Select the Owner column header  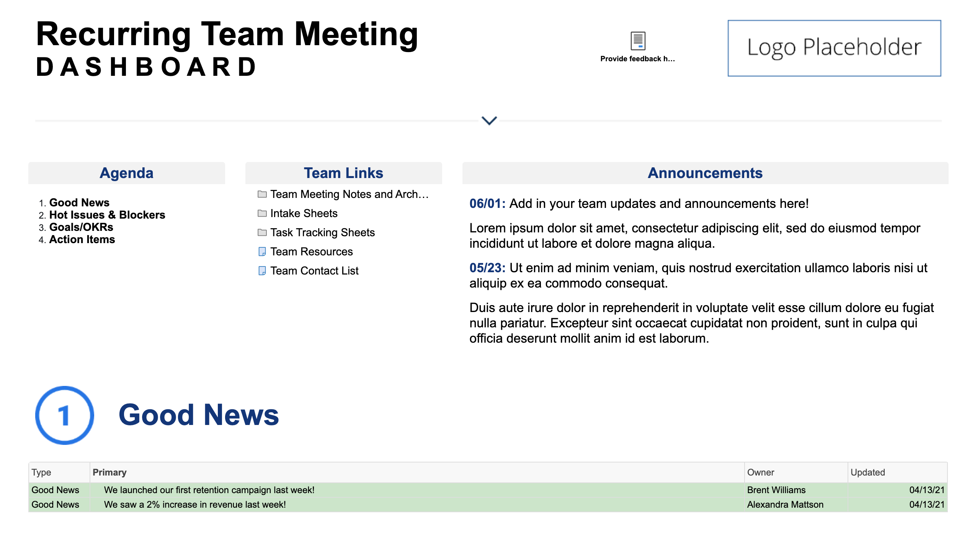[796, 472]
